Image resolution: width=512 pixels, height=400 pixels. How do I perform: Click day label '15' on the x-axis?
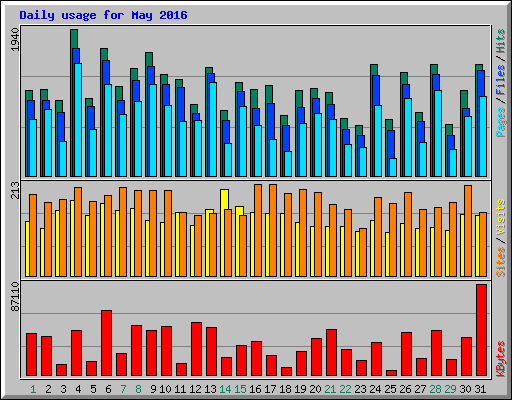(240, 389)
